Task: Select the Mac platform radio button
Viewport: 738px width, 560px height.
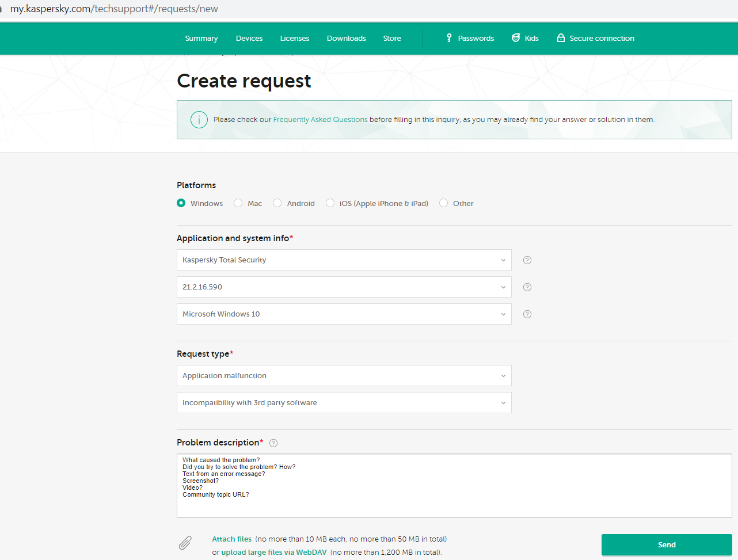Action: pyautogui.click(x=238, y=203)
